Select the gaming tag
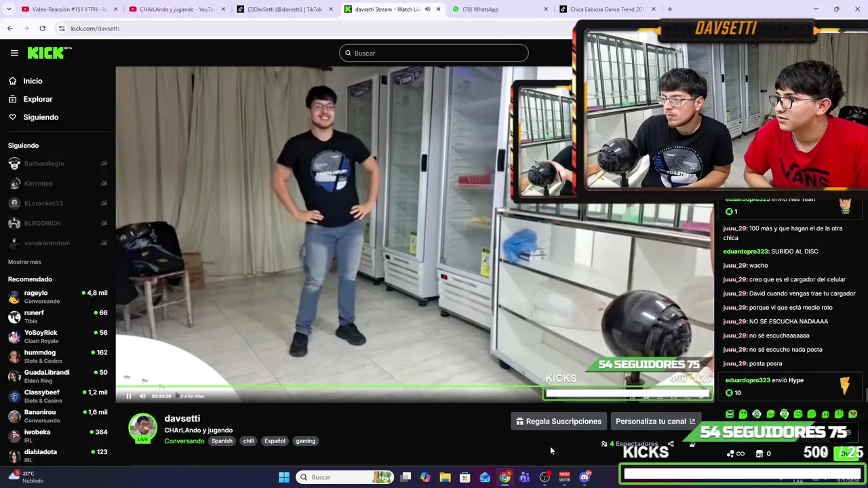868x488 pixels. [305, 441]
